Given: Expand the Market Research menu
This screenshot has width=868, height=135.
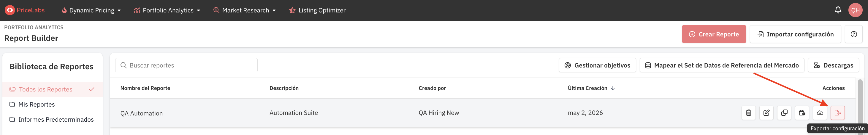Looking at the screenshot, I should point(245,10).
